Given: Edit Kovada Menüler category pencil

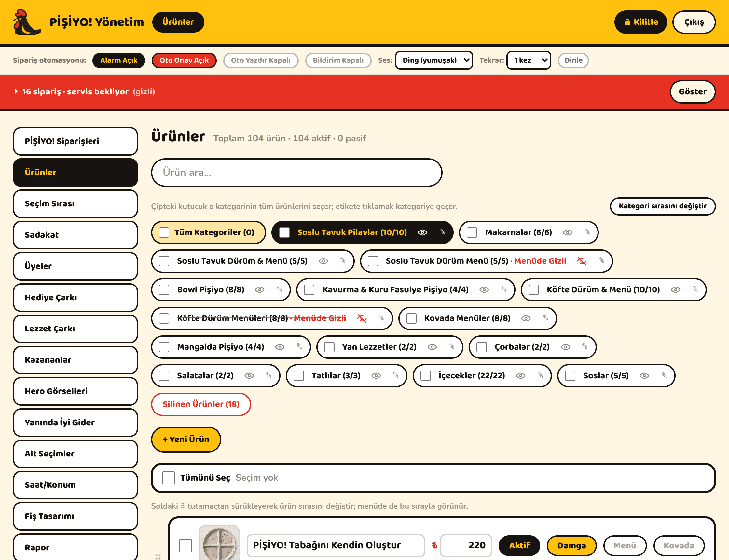Looking at the screenshot, I should pyautogui.click(x=545, y=318).
